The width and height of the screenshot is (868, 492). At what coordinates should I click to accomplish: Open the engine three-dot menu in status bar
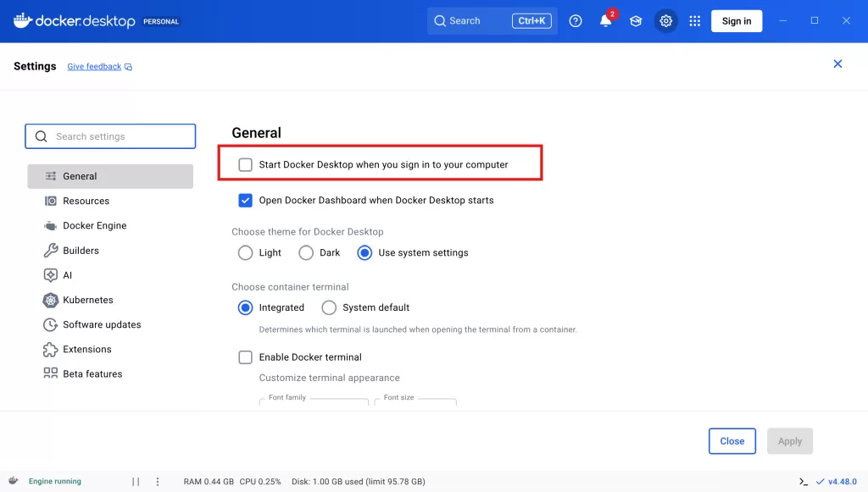pos(158,481)
